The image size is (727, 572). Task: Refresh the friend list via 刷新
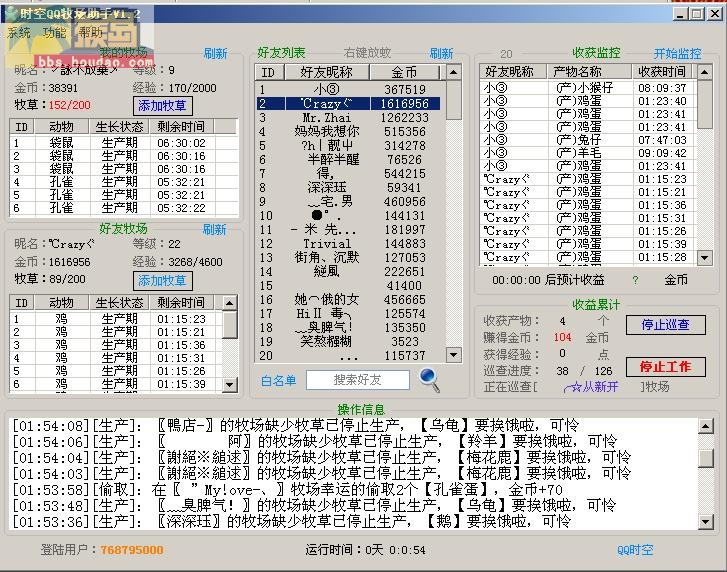point(441,53)
